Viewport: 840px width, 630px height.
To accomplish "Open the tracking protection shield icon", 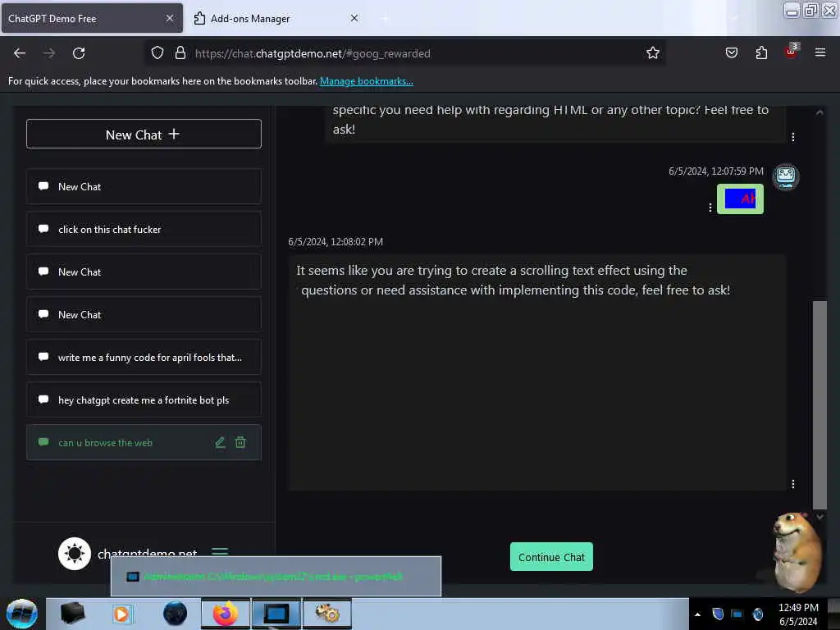I will 157,52.
